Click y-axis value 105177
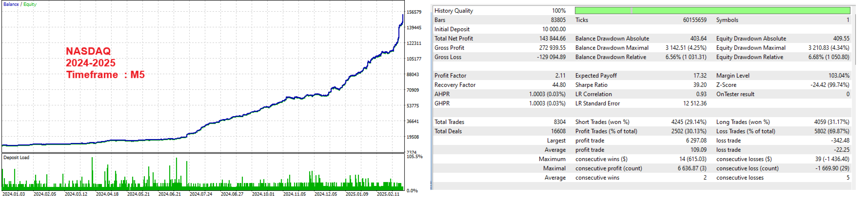The image size is (868, 204). (414, 59)
